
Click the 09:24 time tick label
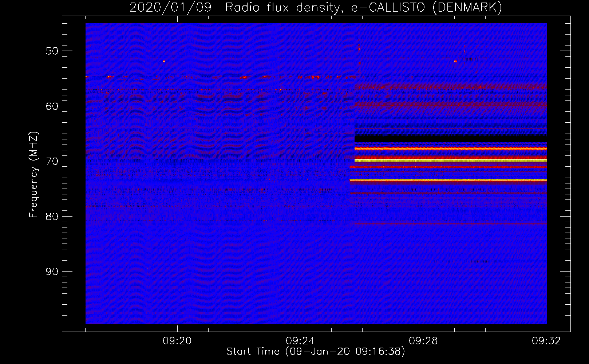click(300, 341)
